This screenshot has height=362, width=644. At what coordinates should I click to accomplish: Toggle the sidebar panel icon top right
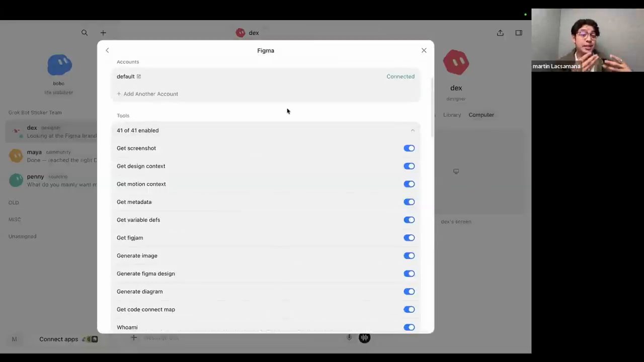click(x=519, y=33)
